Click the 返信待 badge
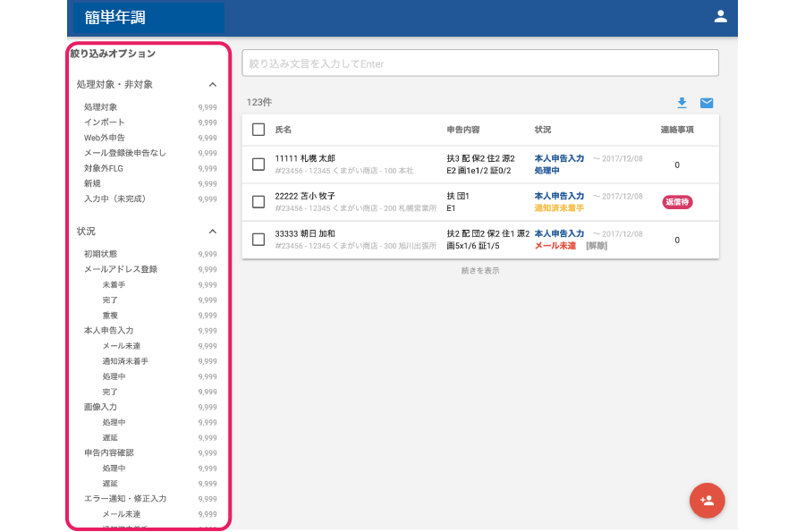 pyautogui.click(x=677, y=202)
